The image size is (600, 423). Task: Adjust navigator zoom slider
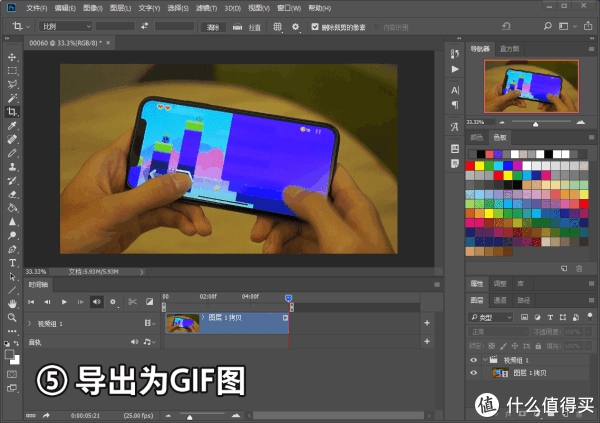[x=536, y=123]
